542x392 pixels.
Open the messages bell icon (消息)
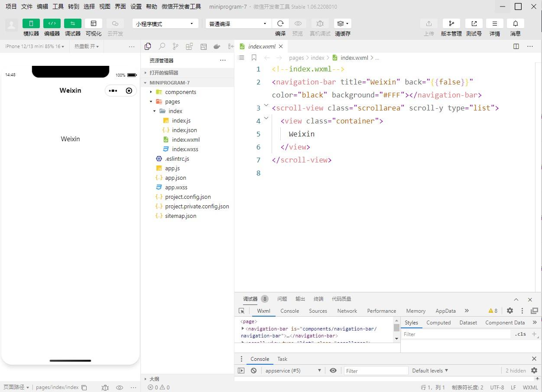[516, 23]
